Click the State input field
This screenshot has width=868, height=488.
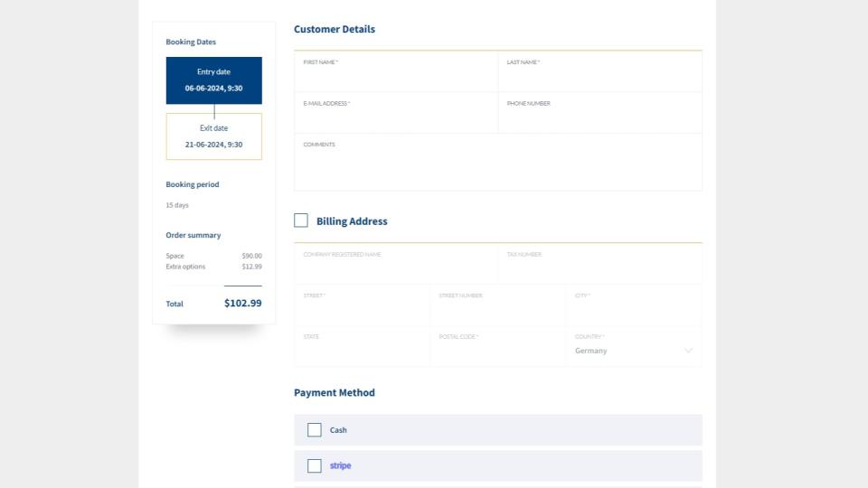tap(362, 349)
